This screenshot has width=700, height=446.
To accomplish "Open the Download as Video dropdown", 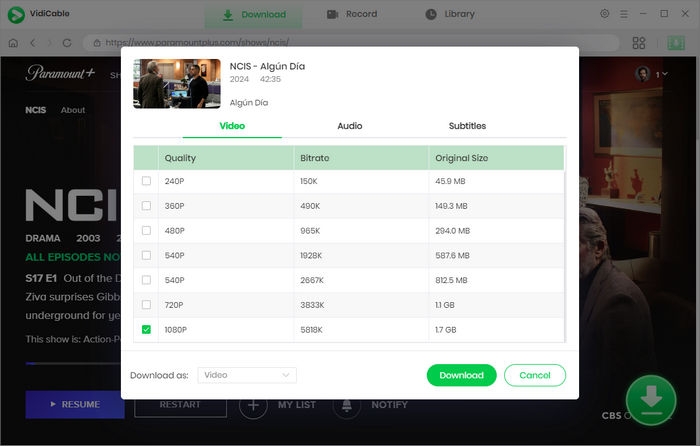I will [247, 375].
